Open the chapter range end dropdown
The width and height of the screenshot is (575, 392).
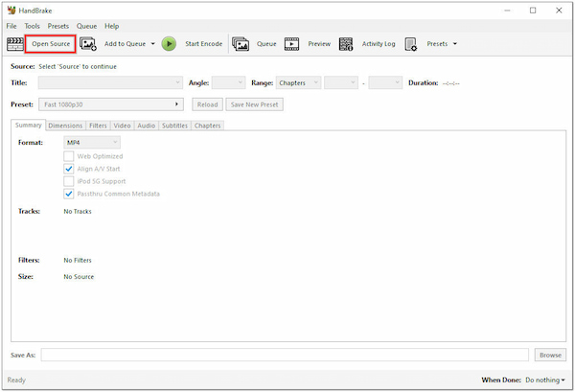[385, 82]
